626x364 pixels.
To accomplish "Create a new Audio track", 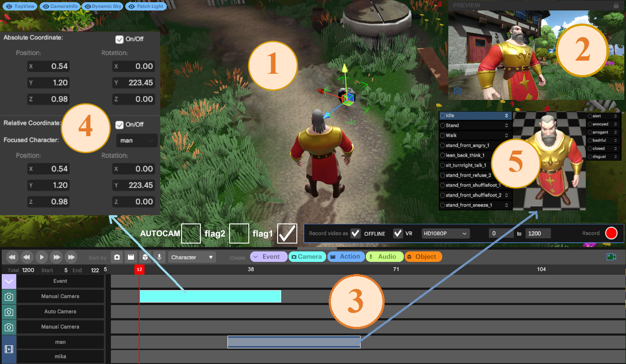I will (x=384, y=257).
